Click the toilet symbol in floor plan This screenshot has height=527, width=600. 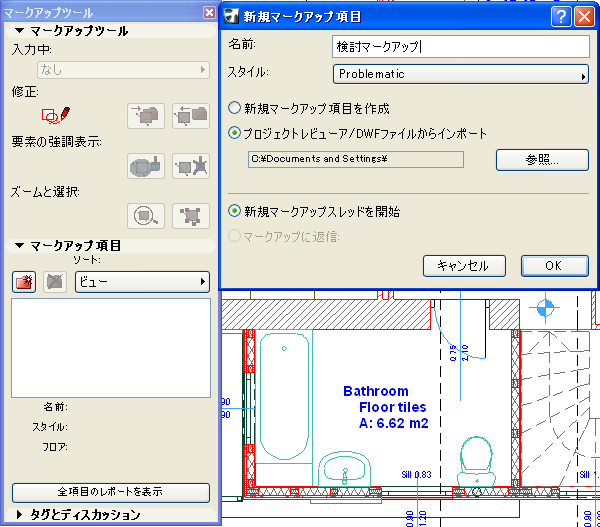pyautogui.click(x=476, y=462)
